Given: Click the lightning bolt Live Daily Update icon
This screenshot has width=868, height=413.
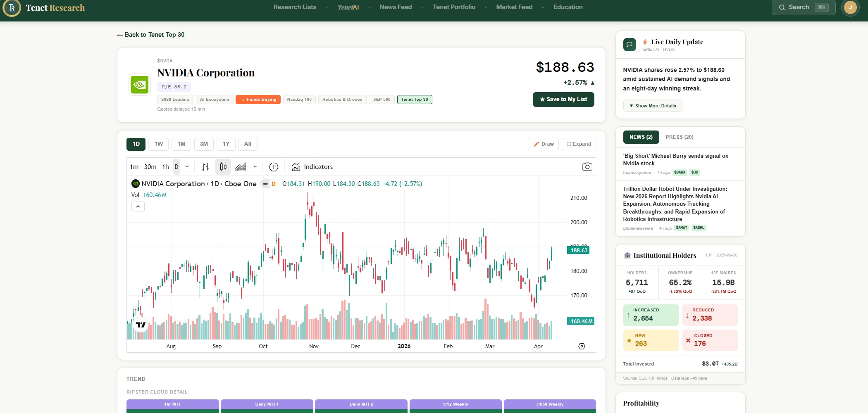Looking at the screenshot, I should [x=645, y=42].
